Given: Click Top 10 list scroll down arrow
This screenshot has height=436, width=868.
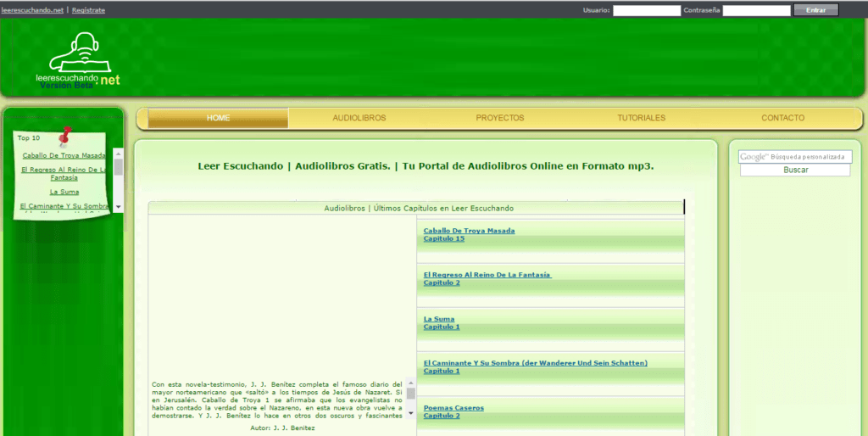Looking at the screenshot, I should tap(119, 207).
